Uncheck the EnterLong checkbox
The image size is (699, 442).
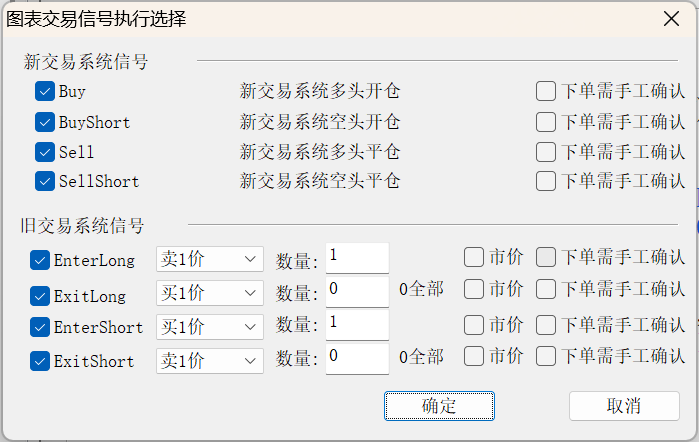[x=40, y=260]
